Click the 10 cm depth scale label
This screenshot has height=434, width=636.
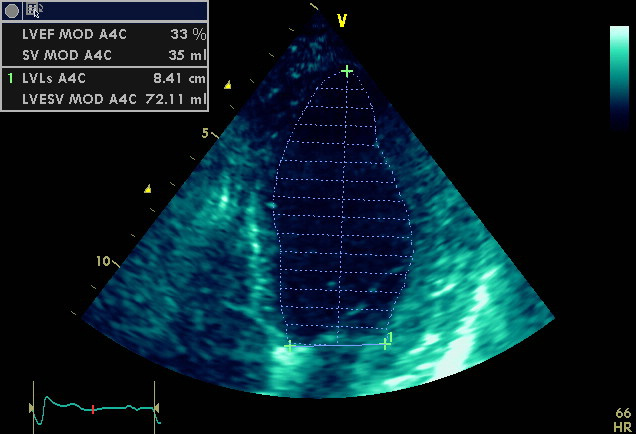point(102,261)
